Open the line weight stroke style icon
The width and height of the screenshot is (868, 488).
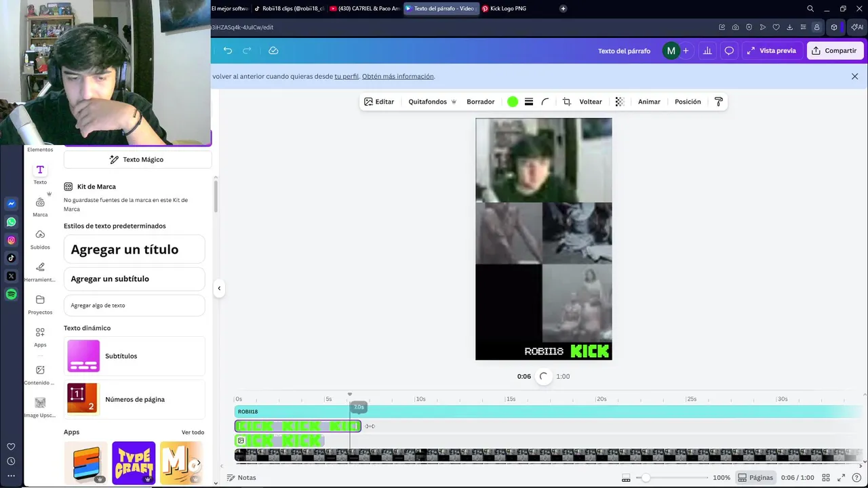(529, 102)
